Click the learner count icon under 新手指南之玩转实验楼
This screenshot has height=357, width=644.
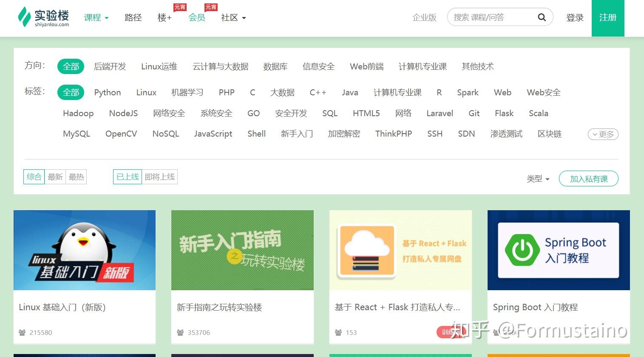pos(180,332)
